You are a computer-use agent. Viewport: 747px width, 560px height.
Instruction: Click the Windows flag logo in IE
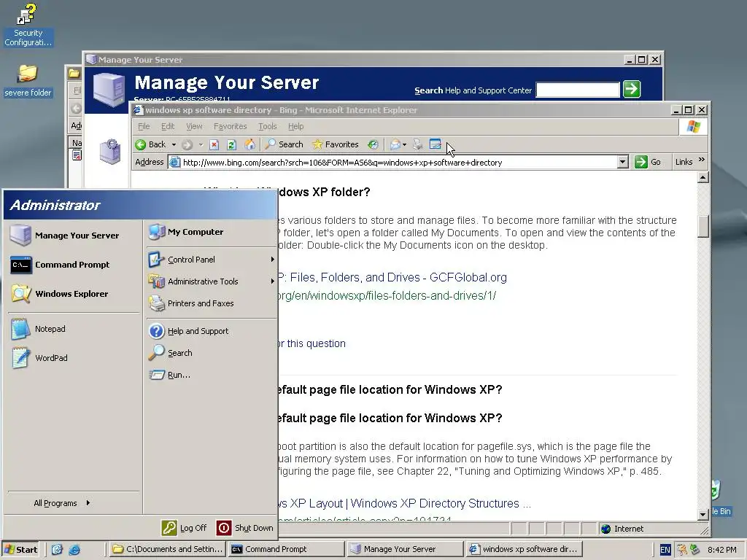pos(693,127)
